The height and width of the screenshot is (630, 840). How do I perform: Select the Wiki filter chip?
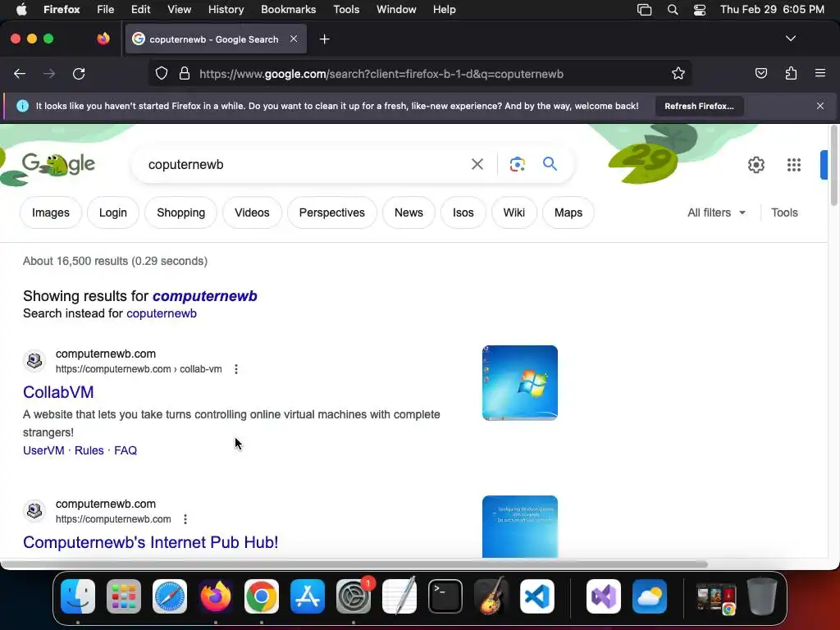pos(514,212)
